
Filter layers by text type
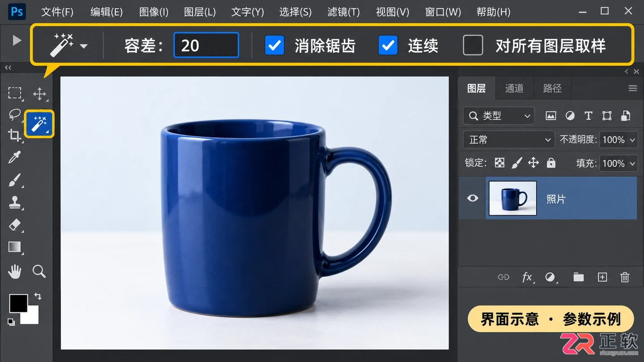(x=589, y=116)
